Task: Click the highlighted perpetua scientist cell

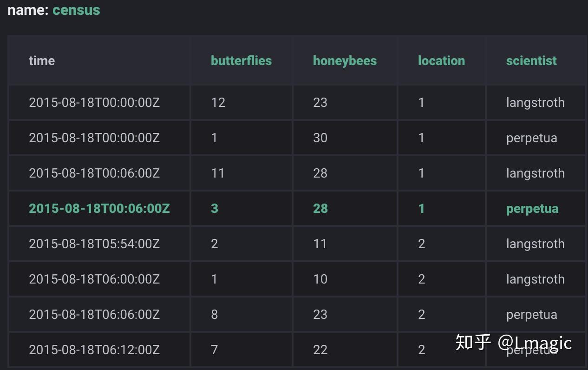Action: (532, 209)
